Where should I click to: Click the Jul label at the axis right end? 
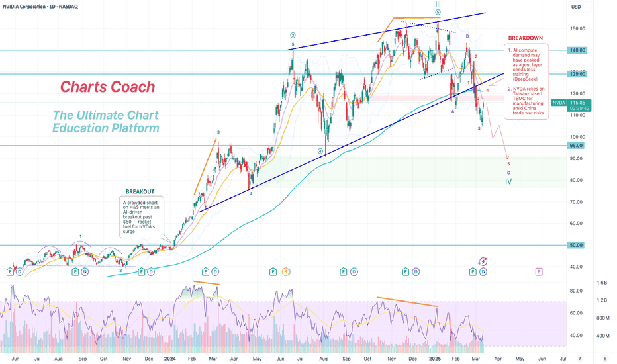(563, 359)
